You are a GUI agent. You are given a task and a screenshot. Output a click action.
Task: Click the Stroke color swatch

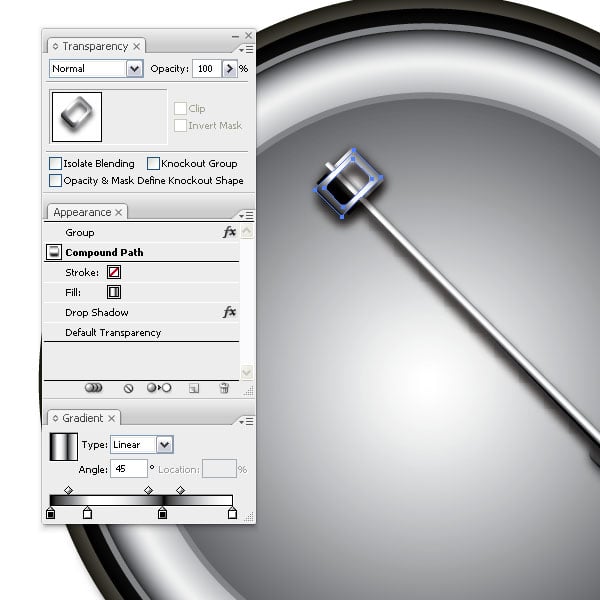[x=114, y=272]
